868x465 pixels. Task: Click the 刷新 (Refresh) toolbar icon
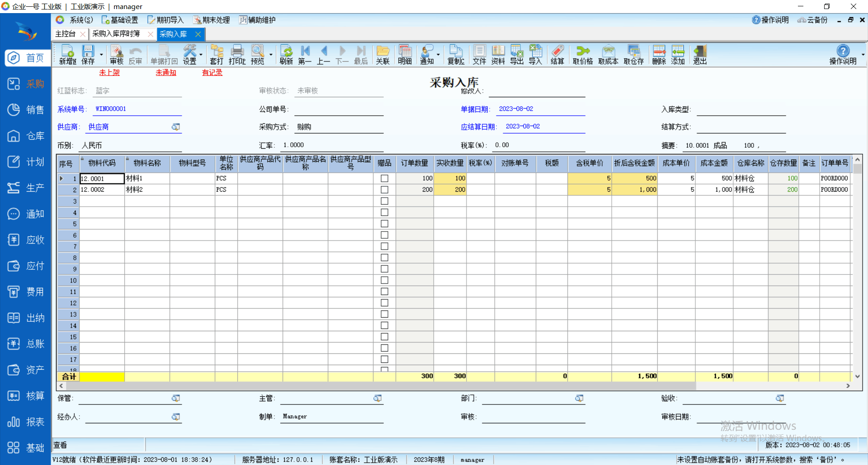tap(286, 55)
